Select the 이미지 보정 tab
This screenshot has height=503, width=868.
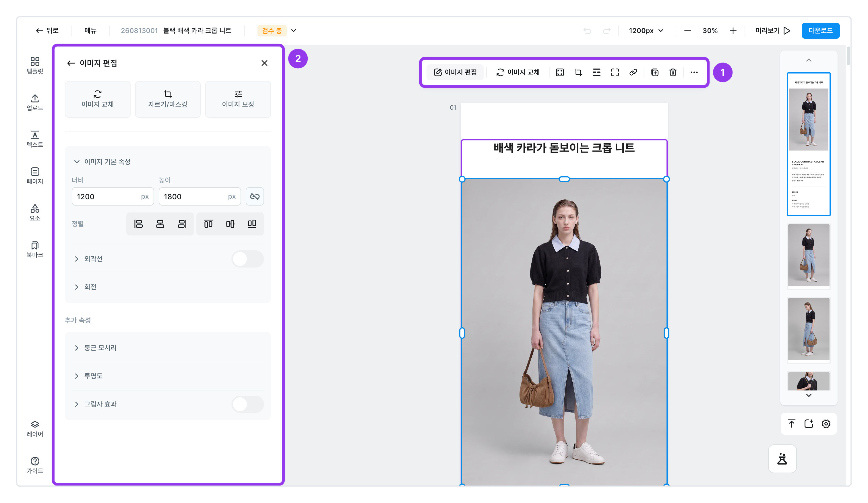click(238, 99)
